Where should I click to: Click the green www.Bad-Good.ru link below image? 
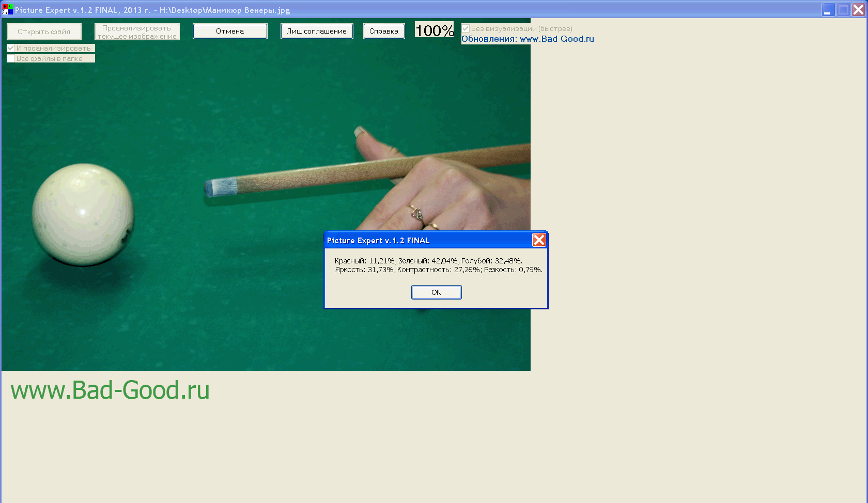point(110,390)
